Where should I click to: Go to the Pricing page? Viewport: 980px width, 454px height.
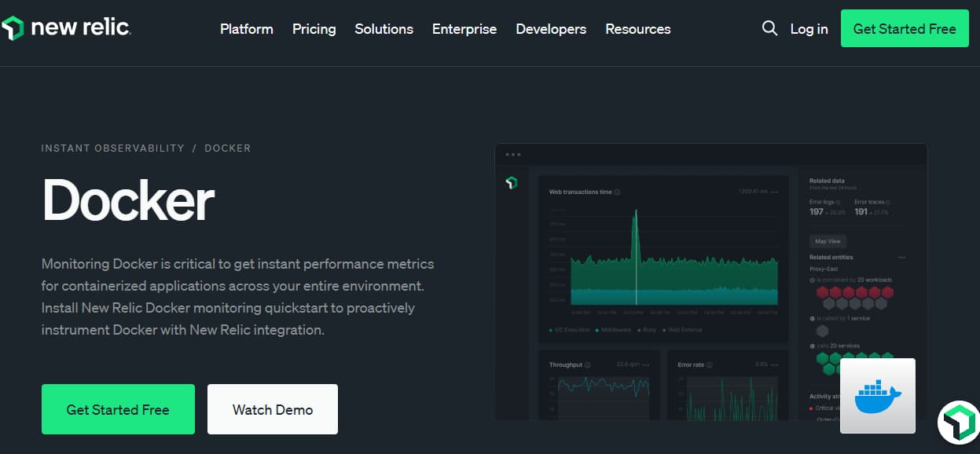tap(314, 29)
